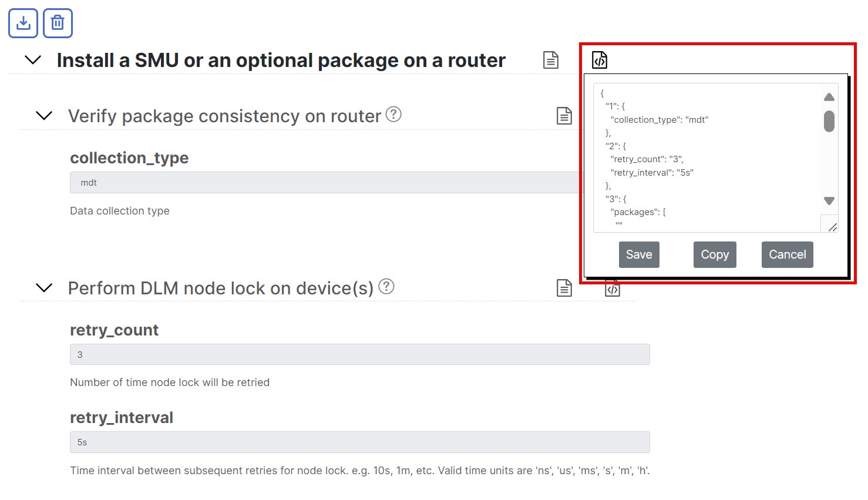Cancel the JSON editor popup

788,254
